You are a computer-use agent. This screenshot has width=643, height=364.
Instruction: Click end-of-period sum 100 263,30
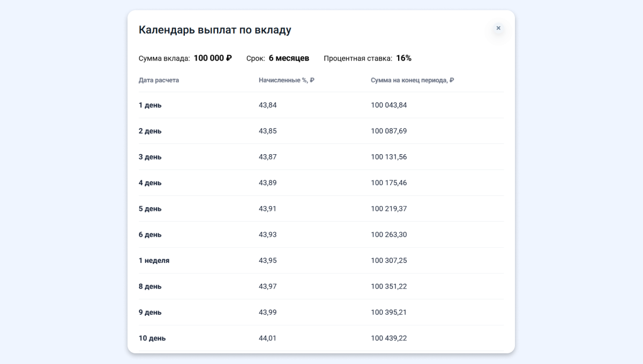click(x=388, y=234)
